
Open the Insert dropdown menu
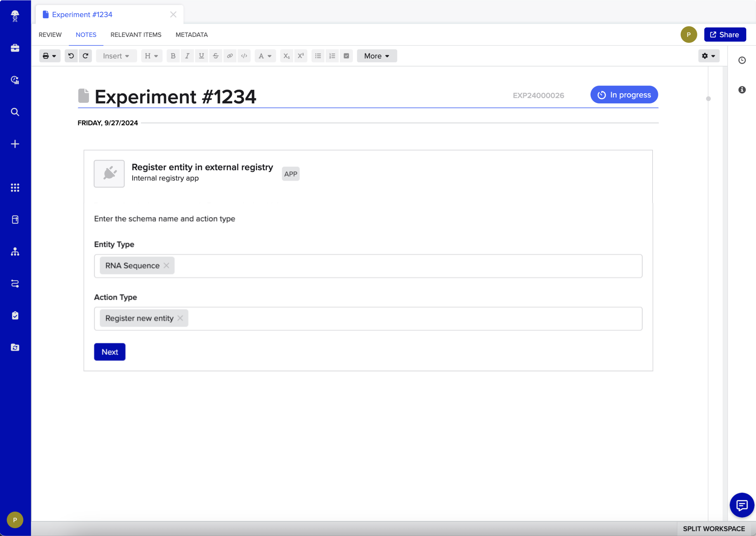(116, 56)
